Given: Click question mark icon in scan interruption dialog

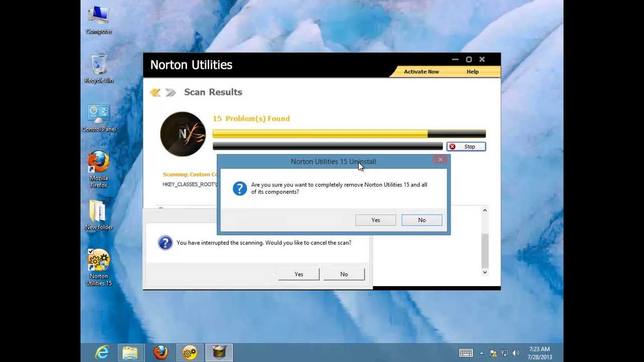Looking at the screenshot, I should 165,243.
